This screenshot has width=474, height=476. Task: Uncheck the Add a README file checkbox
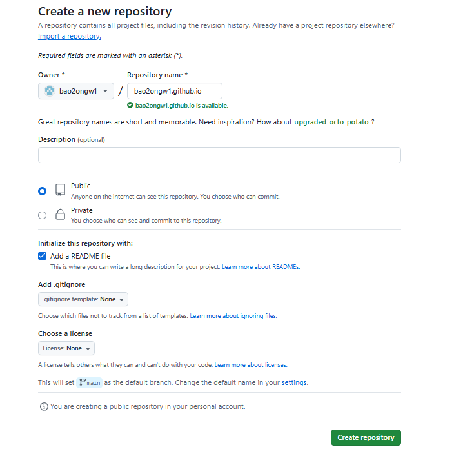click(43, 256)
